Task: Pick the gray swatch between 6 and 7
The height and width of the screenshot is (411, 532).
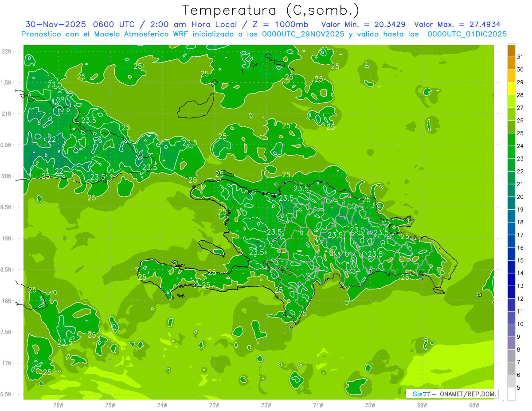Action: click(x=511, y=369)
